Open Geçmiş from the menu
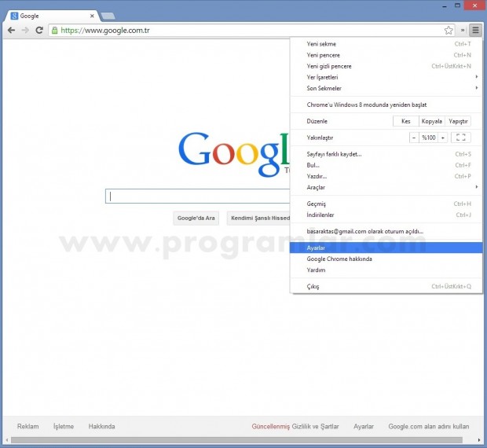Image resolution: width=487 pixels, height=448 pixels. 386,204
